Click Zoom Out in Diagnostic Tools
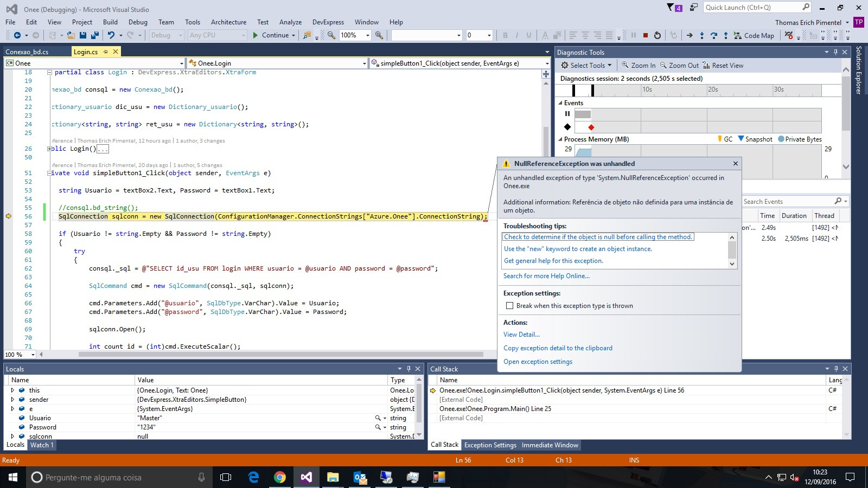Screen dimensions: 868x488 (x=679, y=65)
